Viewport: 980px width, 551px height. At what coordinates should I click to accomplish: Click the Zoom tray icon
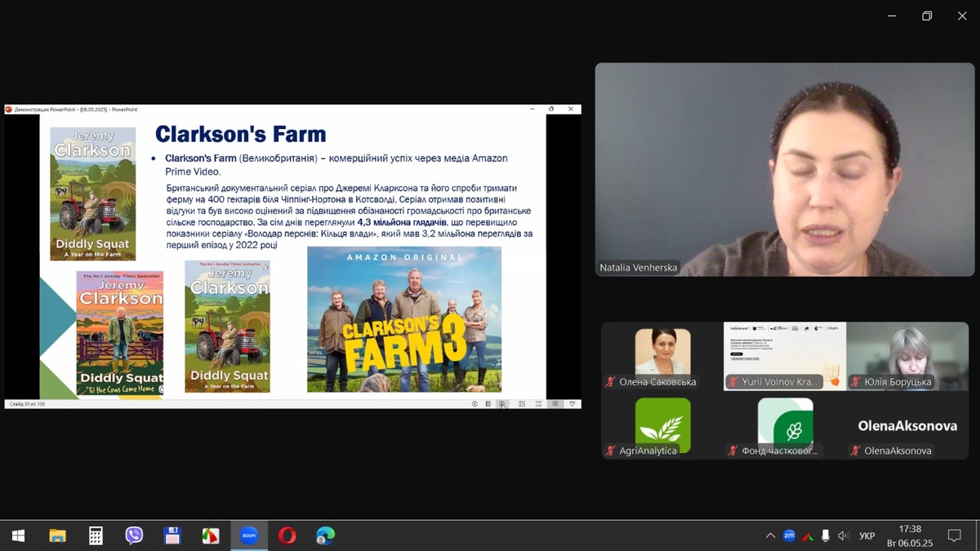(789, 535)
